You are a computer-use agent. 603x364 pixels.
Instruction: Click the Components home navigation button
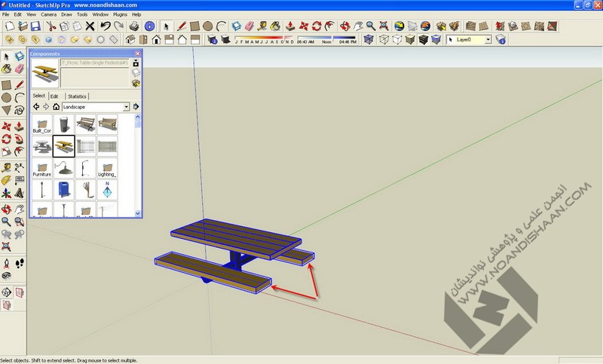[x=56, y=107]
